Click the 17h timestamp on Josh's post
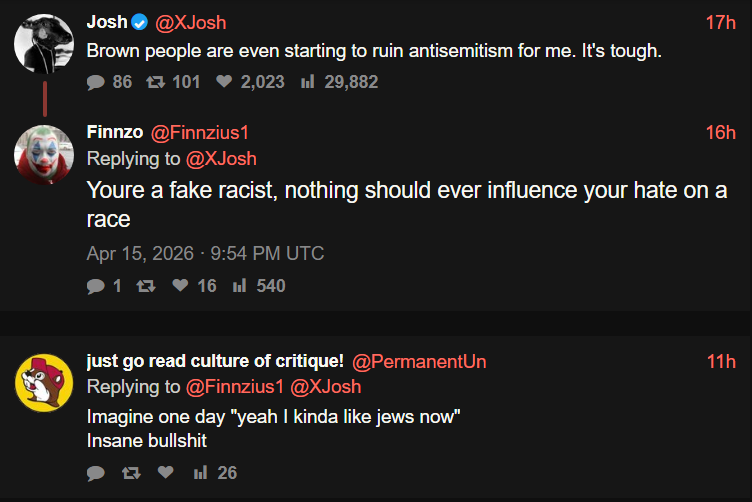 click(x=720, y=22)
